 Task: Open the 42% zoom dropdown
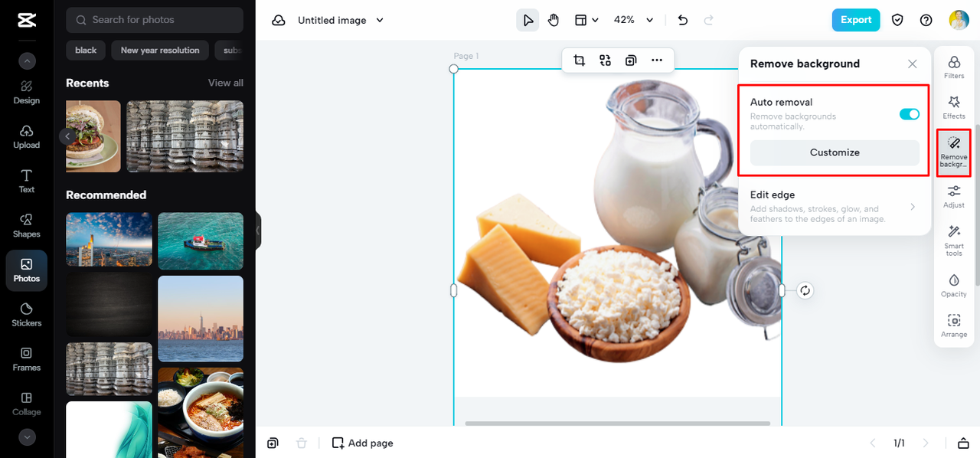[x=634, y=21]
